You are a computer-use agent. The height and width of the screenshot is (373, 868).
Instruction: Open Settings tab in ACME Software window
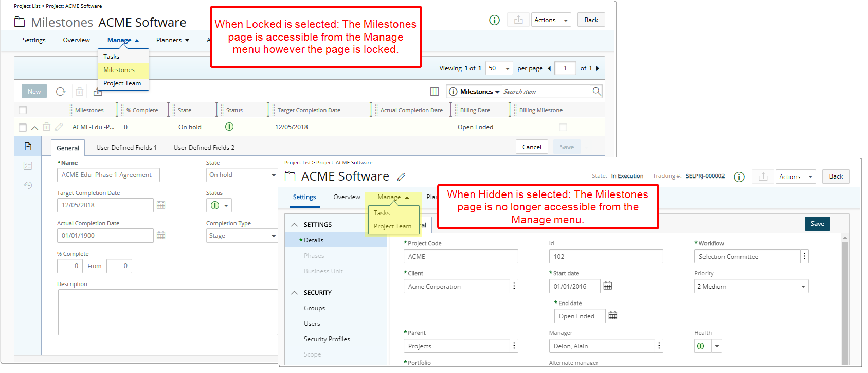[304, 197]
